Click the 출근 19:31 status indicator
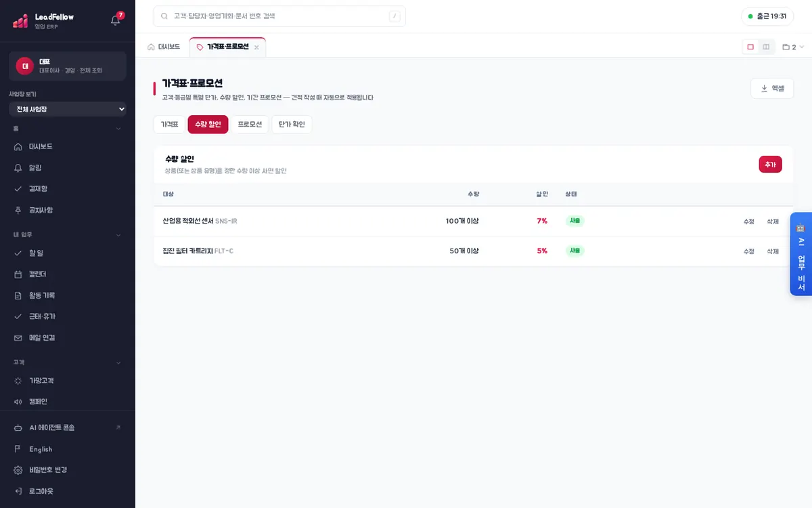This screenshot has width=812, height=508. tap(767, 16)
